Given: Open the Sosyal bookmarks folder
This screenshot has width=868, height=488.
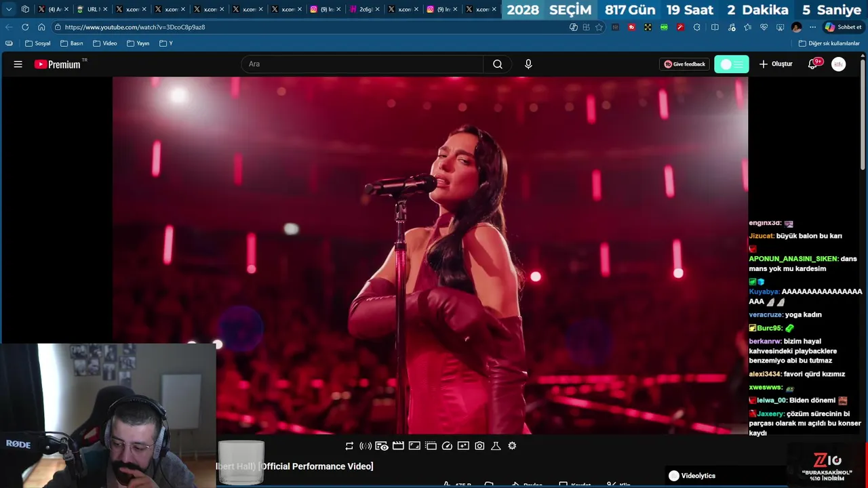Looking at the screenshot, I should click(37, 43).
